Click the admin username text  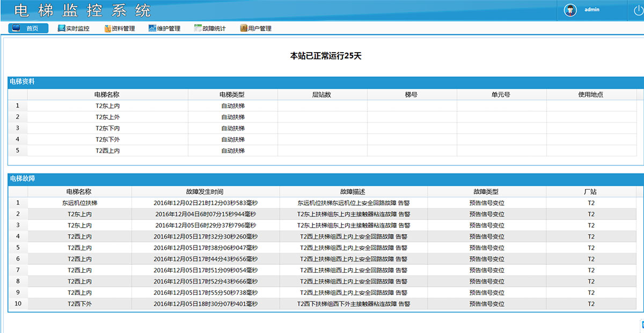tap(592, 10)
